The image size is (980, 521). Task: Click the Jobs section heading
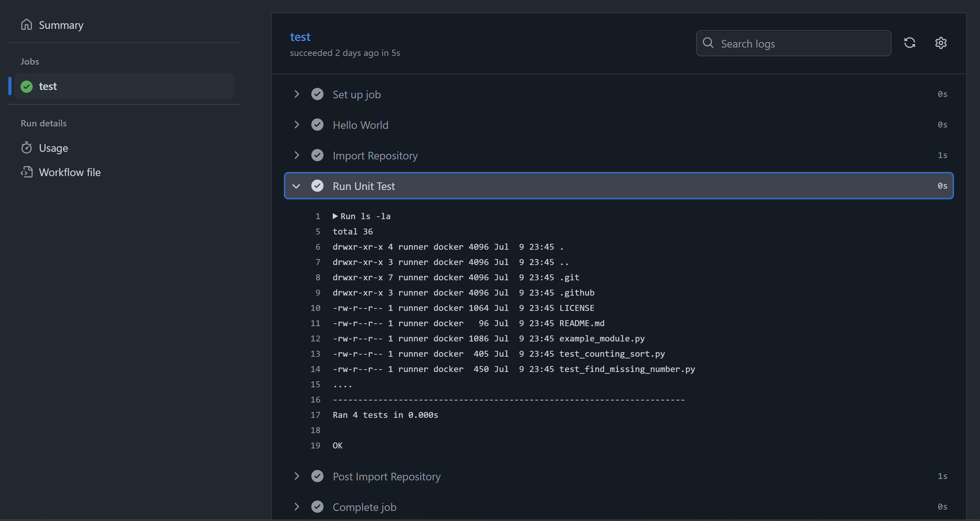(30, 61)
